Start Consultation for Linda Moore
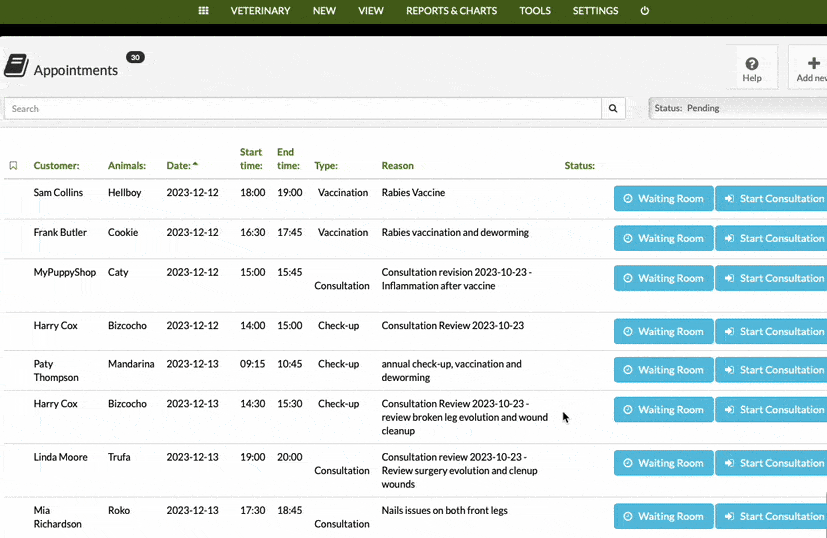Image resolution: width=827 pixels, height=538 pixels. pos(771,463)
